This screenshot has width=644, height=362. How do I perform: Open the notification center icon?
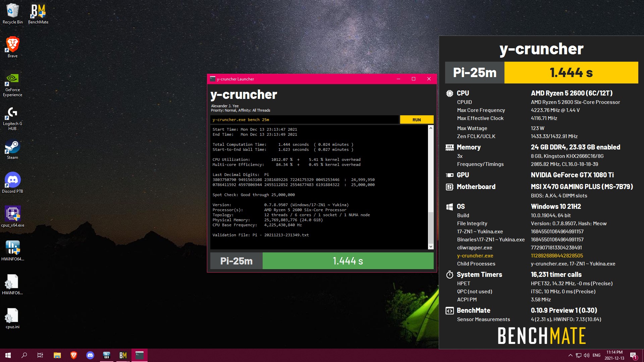pos(633,355)
